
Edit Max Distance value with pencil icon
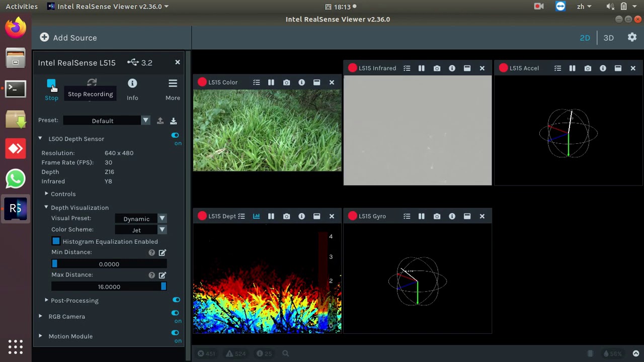pos(163,275)
